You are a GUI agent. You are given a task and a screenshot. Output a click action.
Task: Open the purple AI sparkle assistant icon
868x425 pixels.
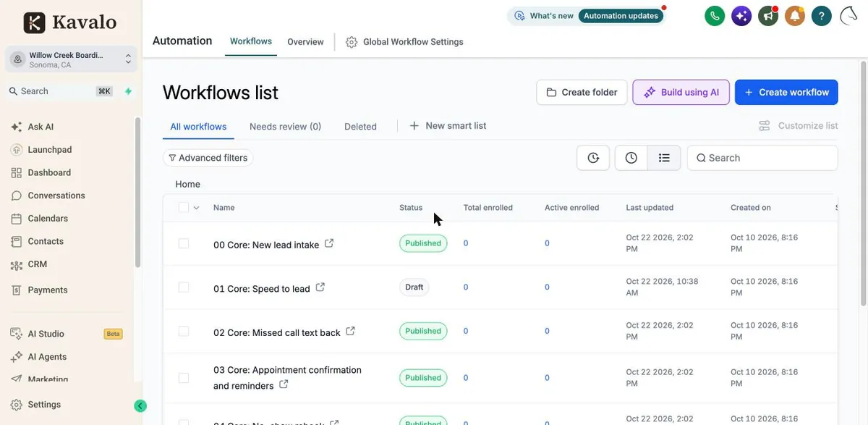(x=741, y=16)
